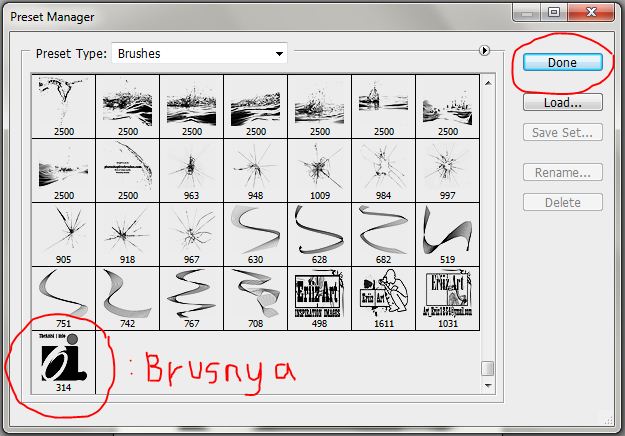This screenshot has height=436, width=625.
Task: Click the scrollbar down arrow
Action: pos(488,385)
